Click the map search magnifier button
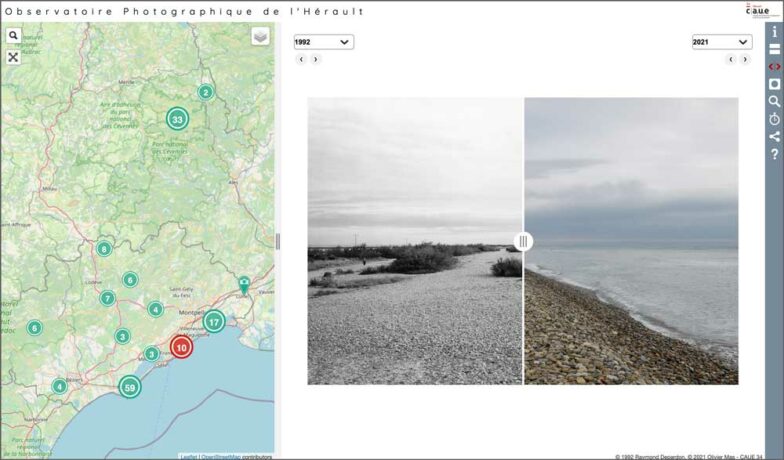This screenshot has height=460, width=784. pos(13,36)
